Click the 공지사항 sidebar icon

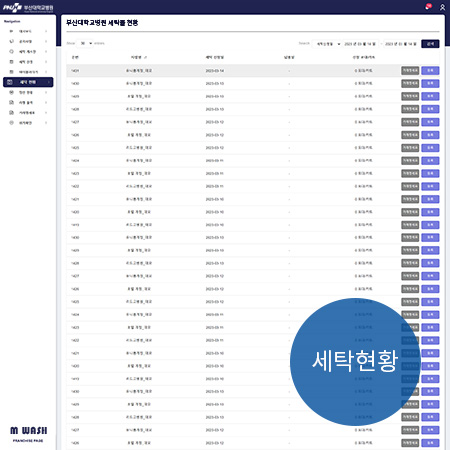point(11,41)
